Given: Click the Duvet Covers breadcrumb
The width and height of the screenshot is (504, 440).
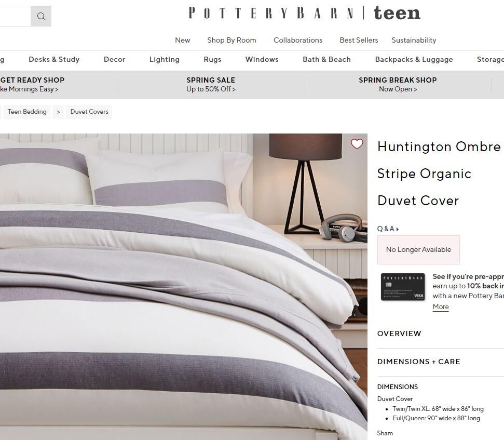Looking at the screenshot, I should click(x=89, y=112).
